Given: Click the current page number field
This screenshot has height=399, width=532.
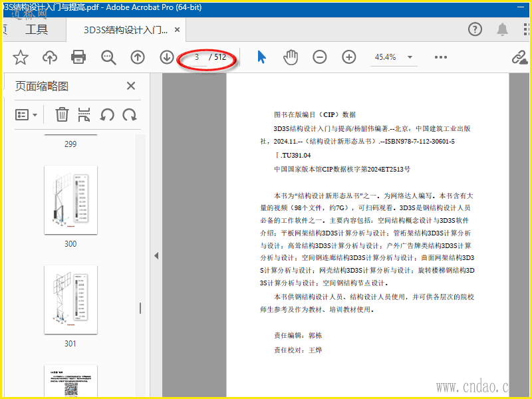Looking at the screenshot, I should (x=197, y=57).
